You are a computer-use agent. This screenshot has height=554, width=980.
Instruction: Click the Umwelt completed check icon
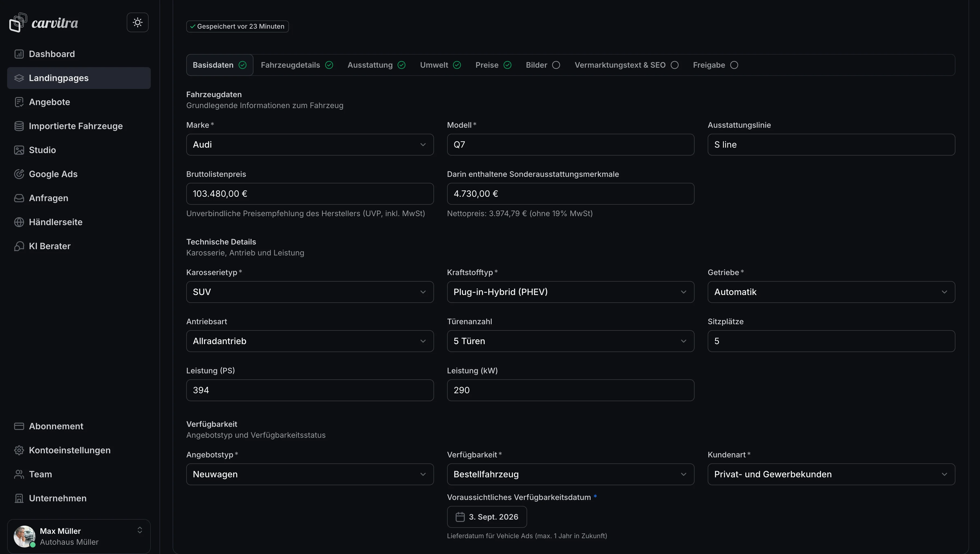(x=457, y=65)
